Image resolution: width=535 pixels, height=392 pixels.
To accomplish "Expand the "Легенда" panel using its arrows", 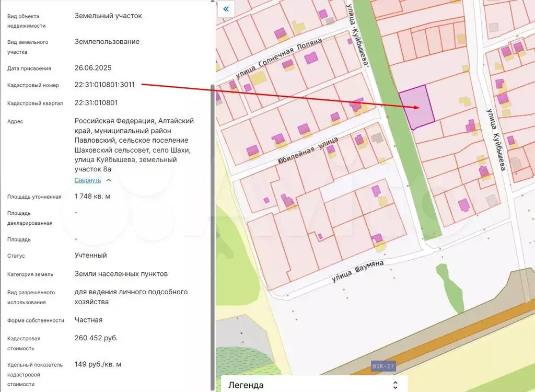I will coord(396,385).
